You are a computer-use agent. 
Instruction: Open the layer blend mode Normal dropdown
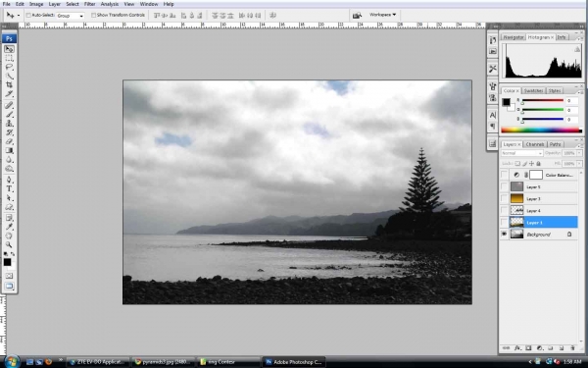(521, 153)
